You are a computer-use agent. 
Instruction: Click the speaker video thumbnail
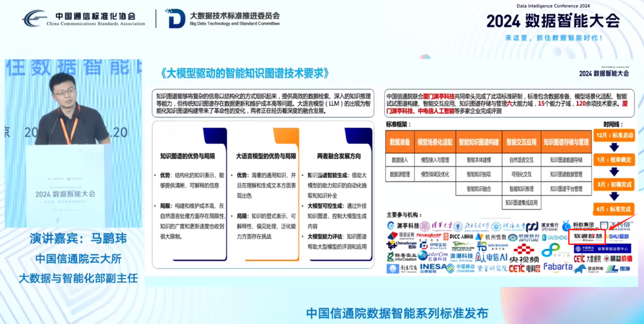click(73, 143)
